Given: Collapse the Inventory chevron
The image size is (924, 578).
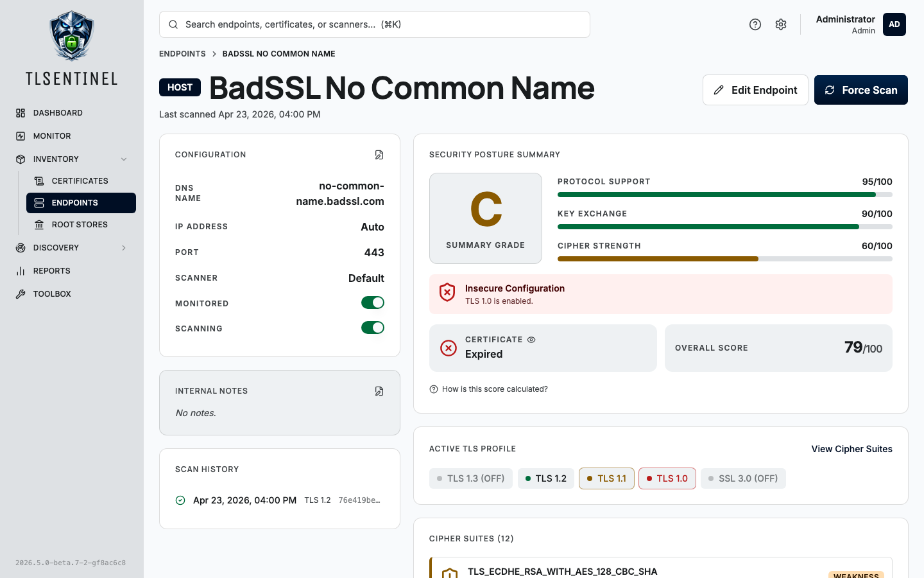Looking at the screenshot, I should pos(124,159).
